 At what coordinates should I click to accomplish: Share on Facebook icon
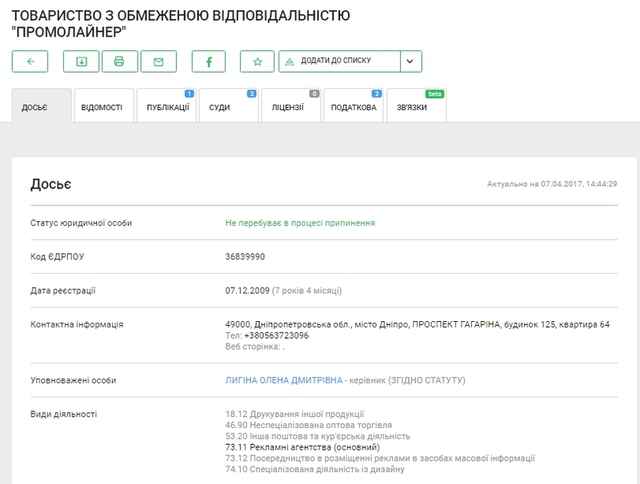point(209,61)
